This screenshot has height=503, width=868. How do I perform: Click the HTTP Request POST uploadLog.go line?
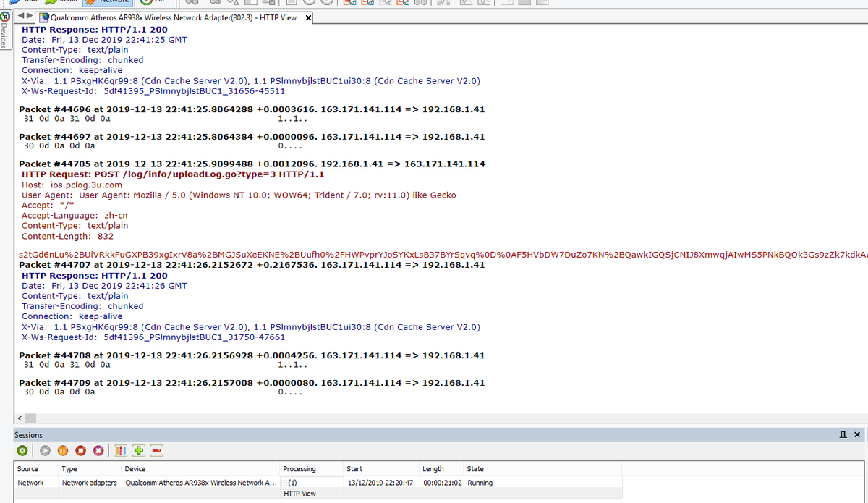(x=173, y=174)
